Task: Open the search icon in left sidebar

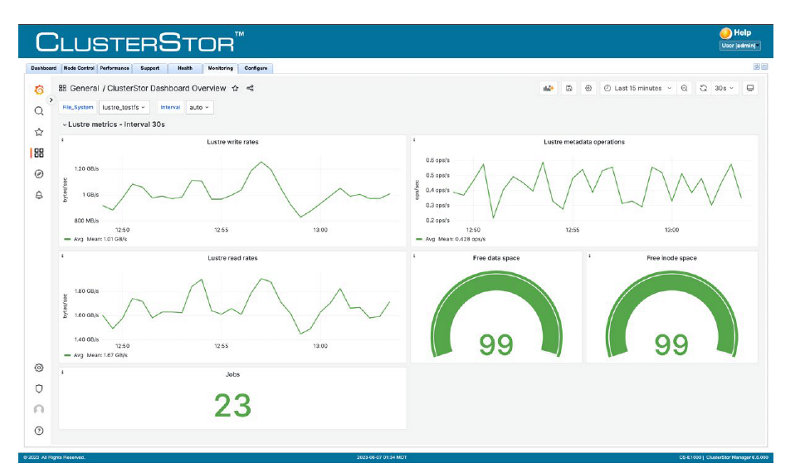Action: point(39,110)
